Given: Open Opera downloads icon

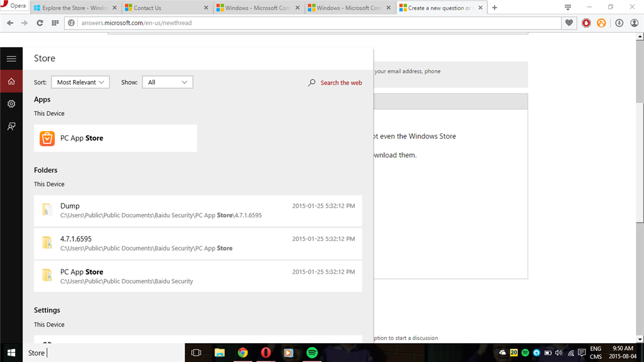Looking at the screenshot, I should (619, 23).
